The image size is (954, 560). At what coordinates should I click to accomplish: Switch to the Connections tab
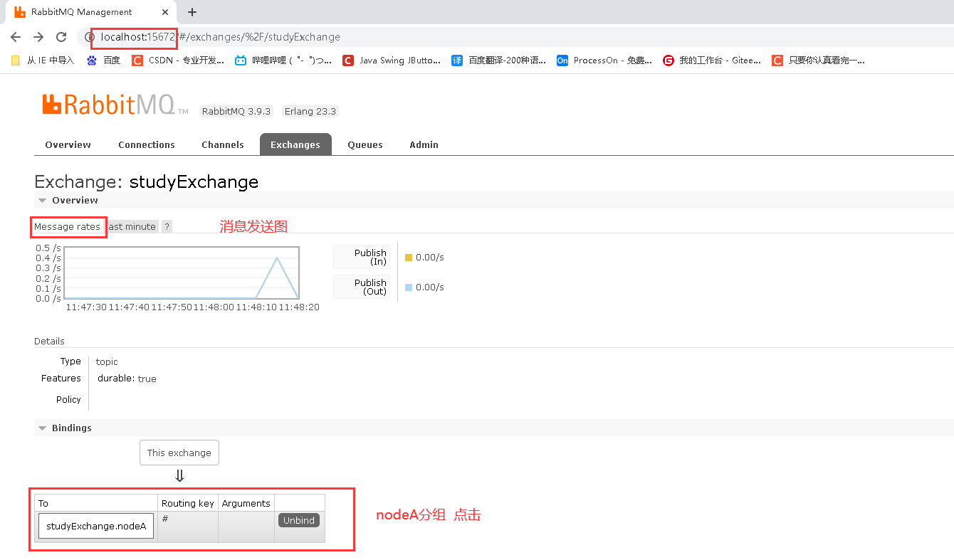pos(147,144)
